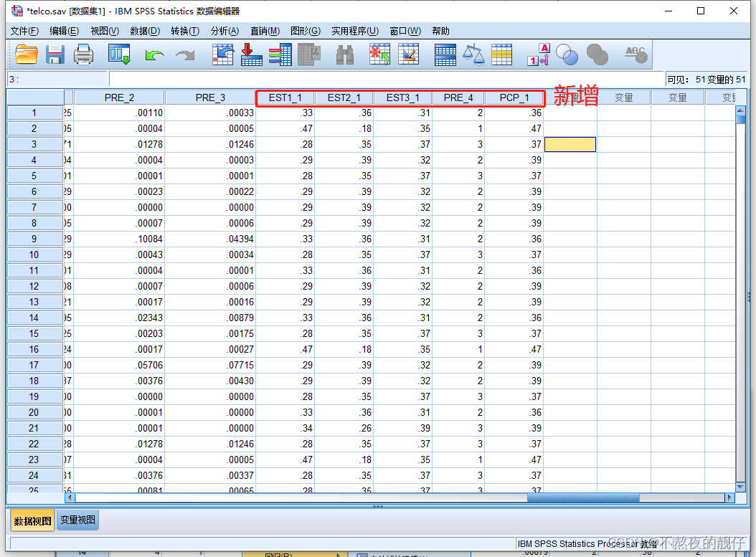This screenshot has height=557, width=756.
Task: Open the 视图(V) menu
Action: point(105,31)
